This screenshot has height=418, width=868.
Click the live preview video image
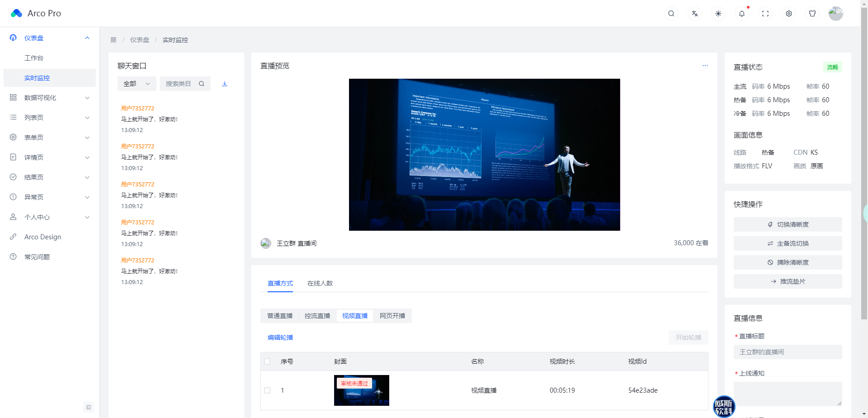[x=485, y=155]
